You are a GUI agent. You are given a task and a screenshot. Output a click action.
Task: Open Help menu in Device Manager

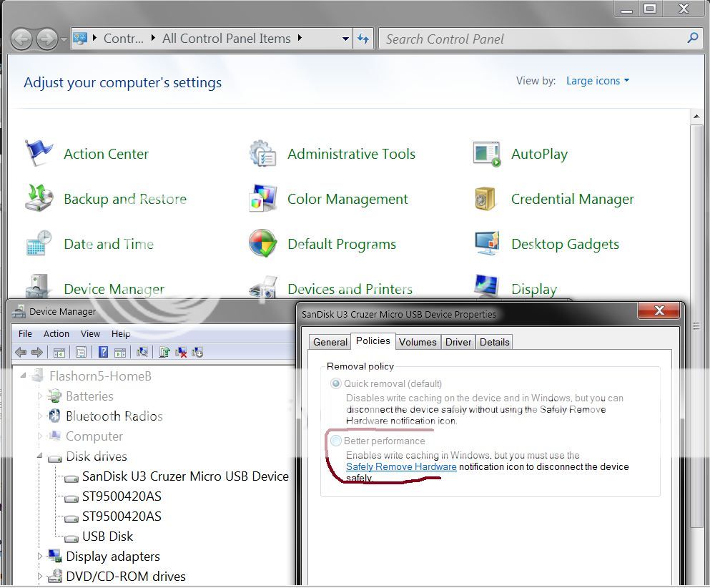[x=121, y=334]
